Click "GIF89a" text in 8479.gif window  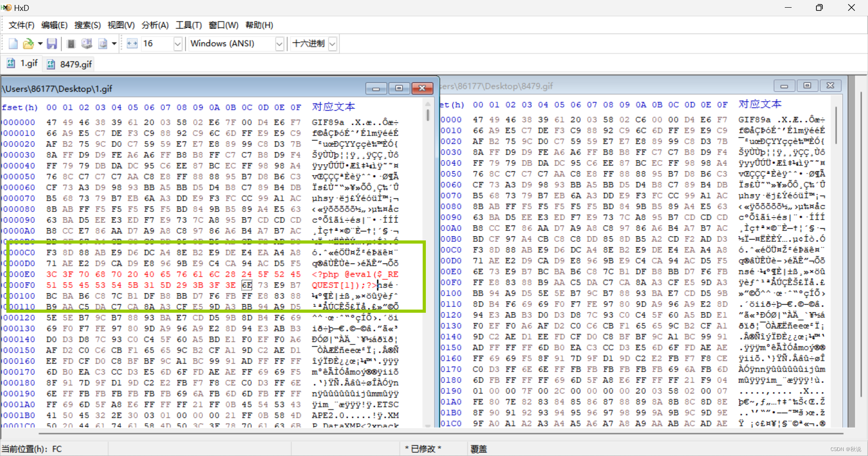click(x=755, y=120)
